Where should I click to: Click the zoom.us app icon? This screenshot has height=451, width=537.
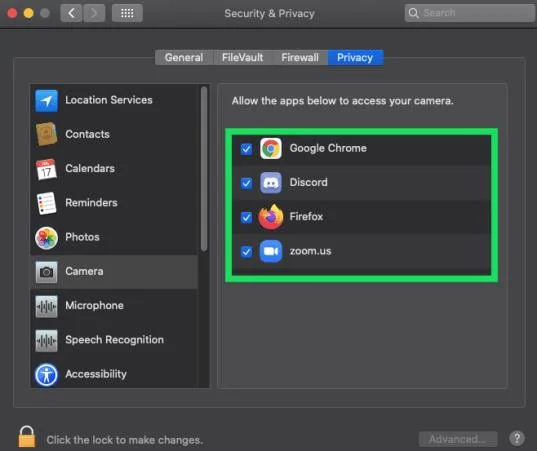(x=271, y=251)
